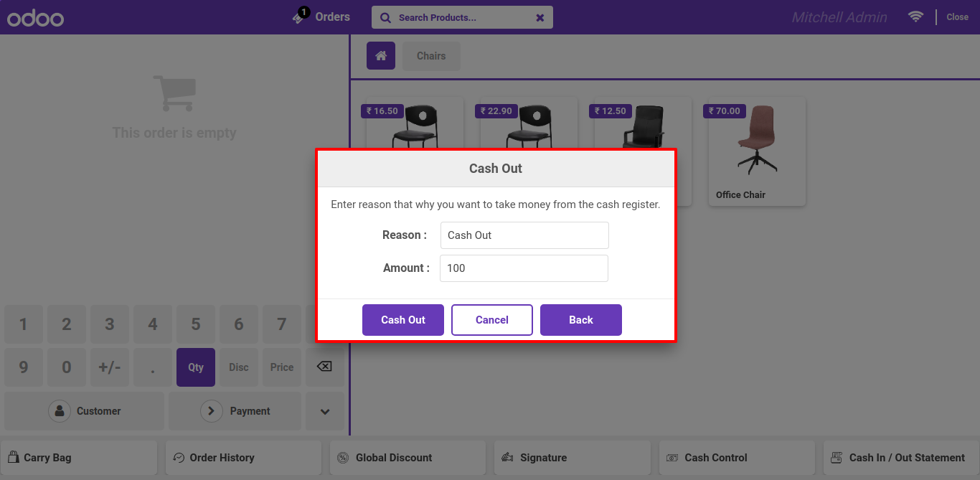Image resolution: width=980 pixels, height=480 pixels.
Task: Focus the Amount input field
Action: tap(524, 268)
